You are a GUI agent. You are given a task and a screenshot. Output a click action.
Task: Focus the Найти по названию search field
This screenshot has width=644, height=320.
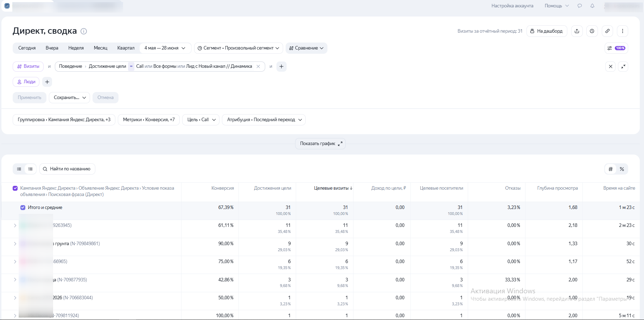(x=67, y=169)
